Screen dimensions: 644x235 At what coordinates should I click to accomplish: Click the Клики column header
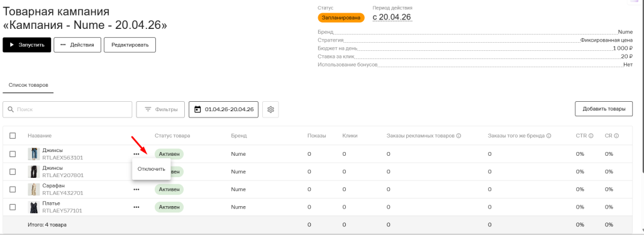pyautogui.click(x=350, y=136)
